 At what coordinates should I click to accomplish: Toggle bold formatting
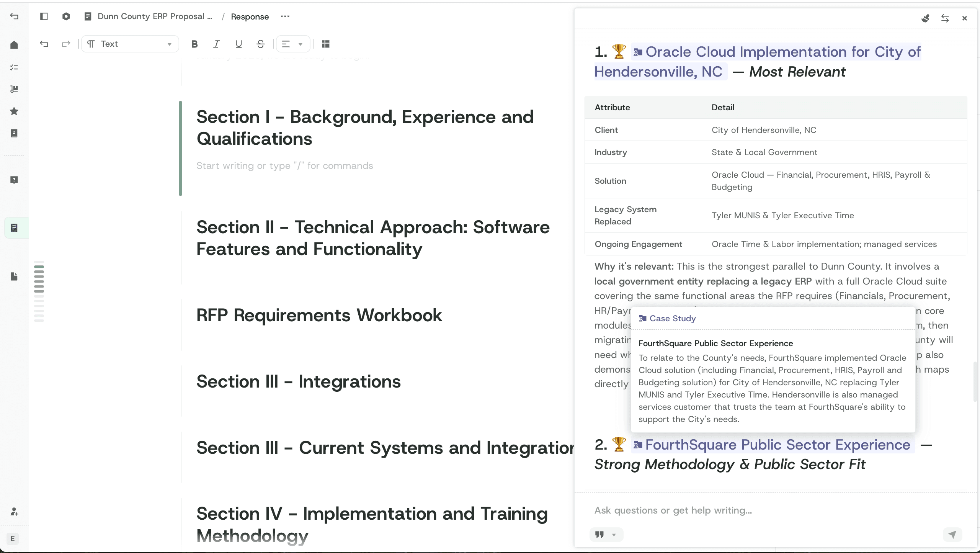coord(194,44)
